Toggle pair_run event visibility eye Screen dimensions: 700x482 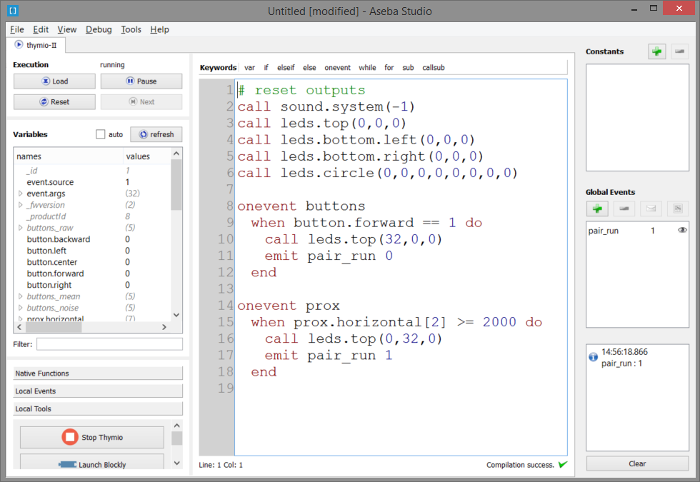(682, 230)
